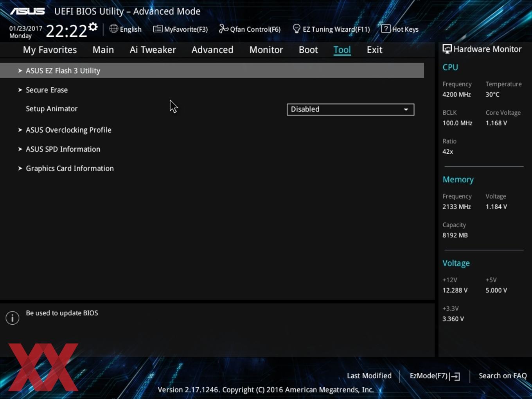The image size is (532, 399).
Task: Click the Qfan Control fan icon
Action: pos(223,29)
